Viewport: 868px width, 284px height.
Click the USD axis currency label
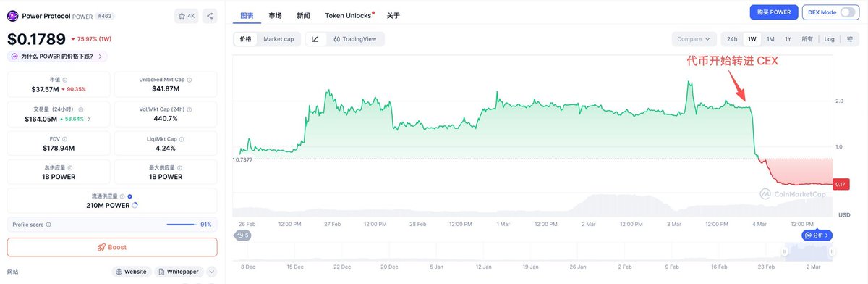[x=844, y=214]
